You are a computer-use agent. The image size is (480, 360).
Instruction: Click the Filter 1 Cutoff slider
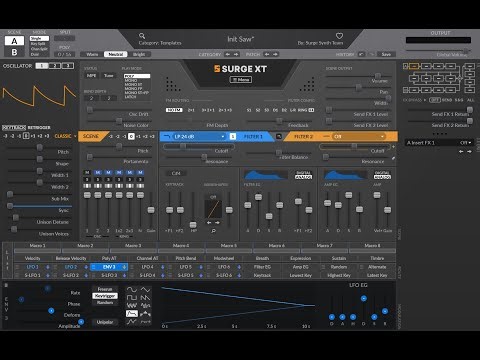click(199, 146)
